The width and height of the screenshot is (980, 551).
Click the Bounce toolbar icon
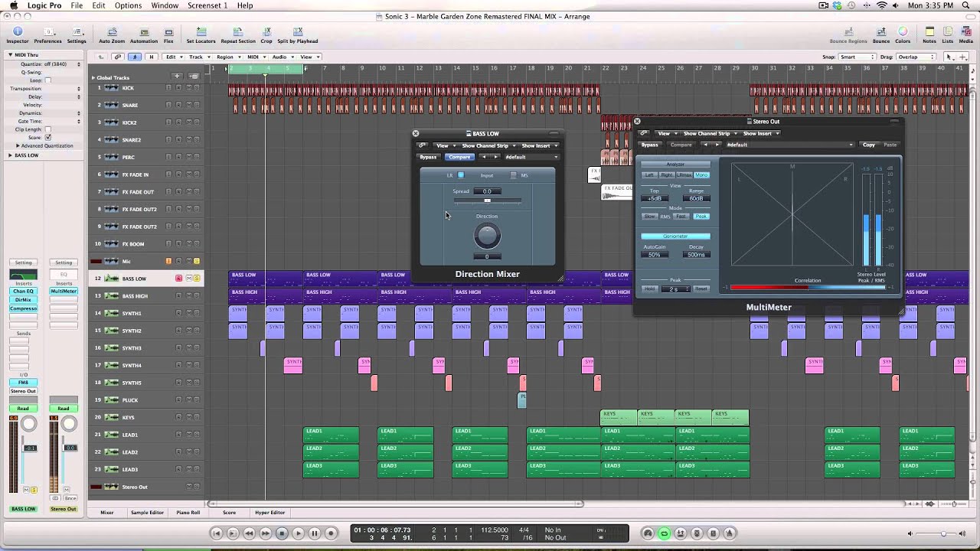(880, 34)
